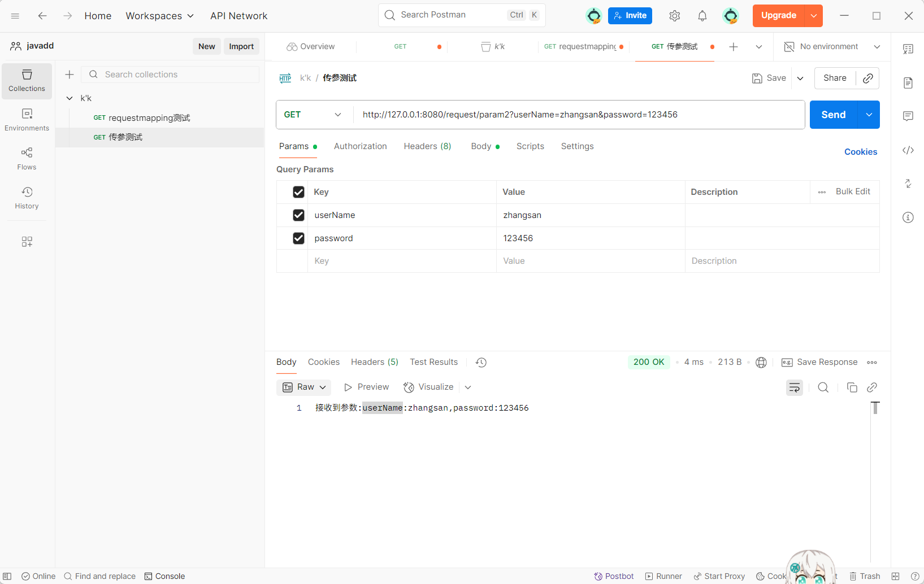The height and width of the screenshot is (584, 924).
Task: Open the Overview tab
Action: (x=311, y=47)
